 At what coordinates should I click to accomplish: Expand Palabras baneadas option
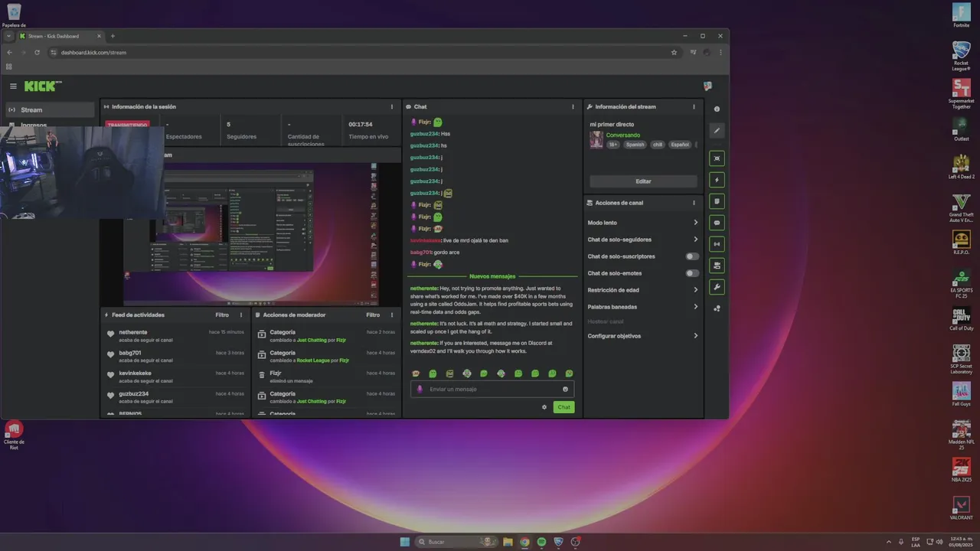point(643,307)
